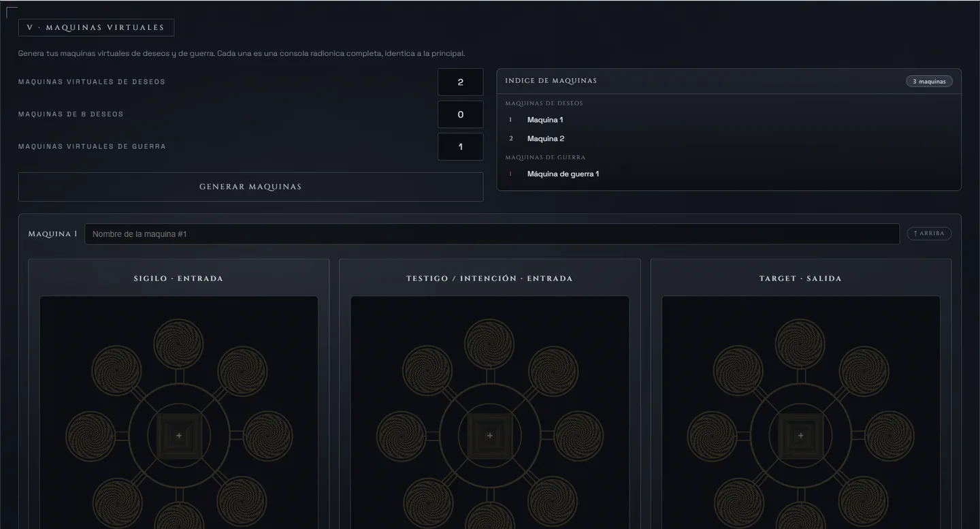This screenshot has height=529, width=980.
Task: Click the "Maquinas de deseos" index heading
Action: (x=544, y=103)
